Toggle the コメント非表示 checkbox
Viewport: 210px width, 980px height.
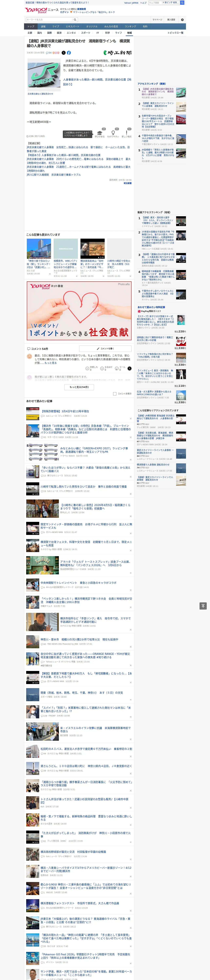115,394
